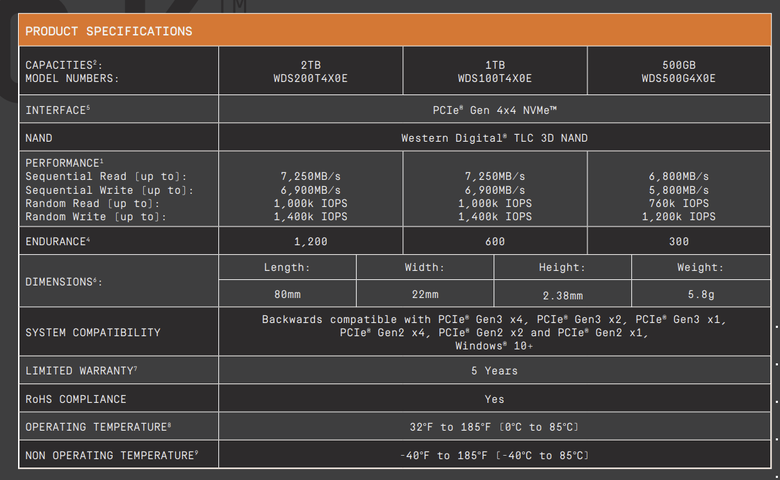Click the Windows 10+ compatibility line
The image size is (780, 480).
coord(494,346)
